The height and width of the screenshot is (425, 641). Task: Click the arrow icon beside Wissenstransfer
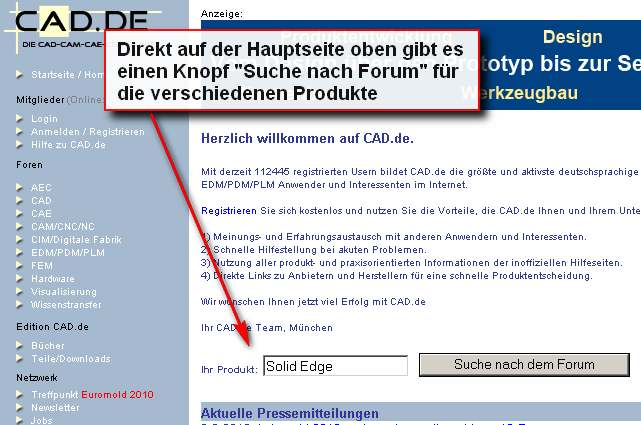tap(19, 304)
